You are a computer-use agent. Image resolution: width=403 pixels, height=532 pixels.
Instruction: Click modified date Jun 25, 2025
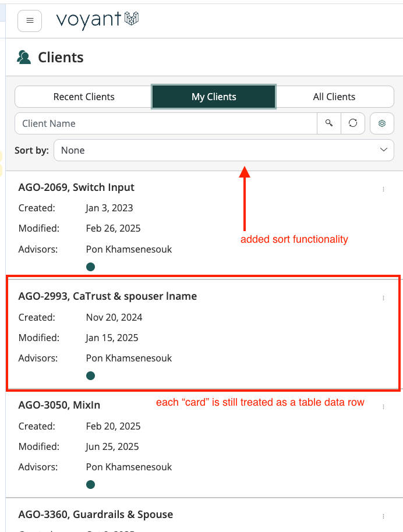point(112,446)
